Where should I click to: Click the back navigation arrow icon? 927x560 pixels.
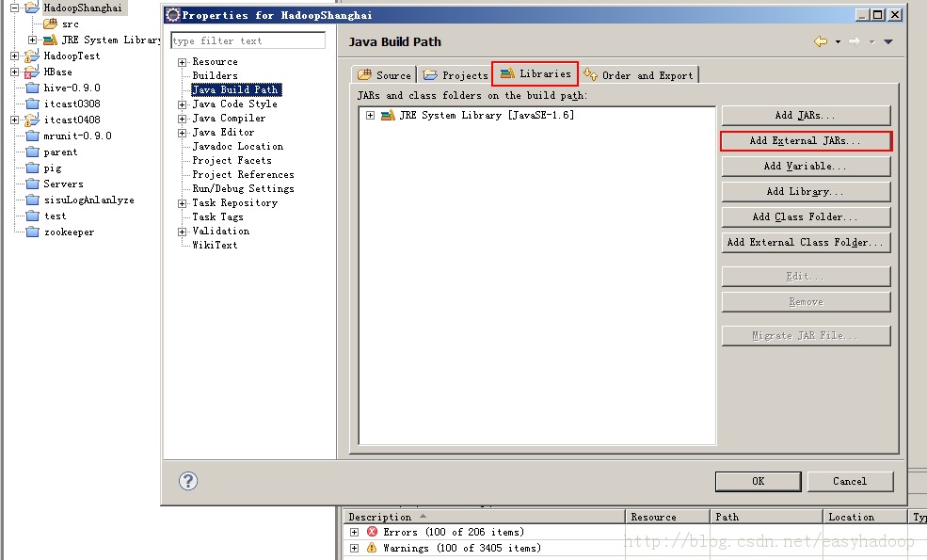[821, 41]
